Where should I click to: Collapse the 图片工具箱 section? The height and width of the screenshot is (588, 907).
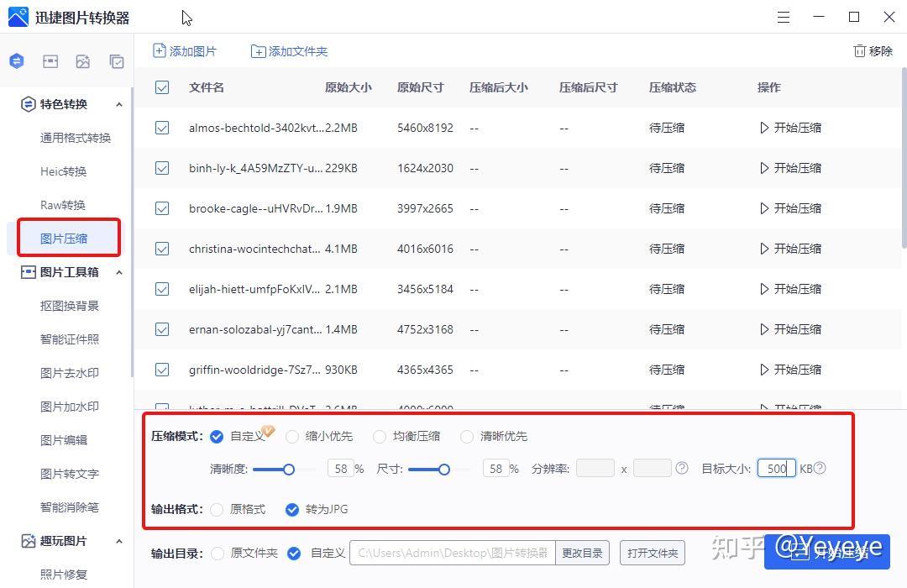point(119,272)
